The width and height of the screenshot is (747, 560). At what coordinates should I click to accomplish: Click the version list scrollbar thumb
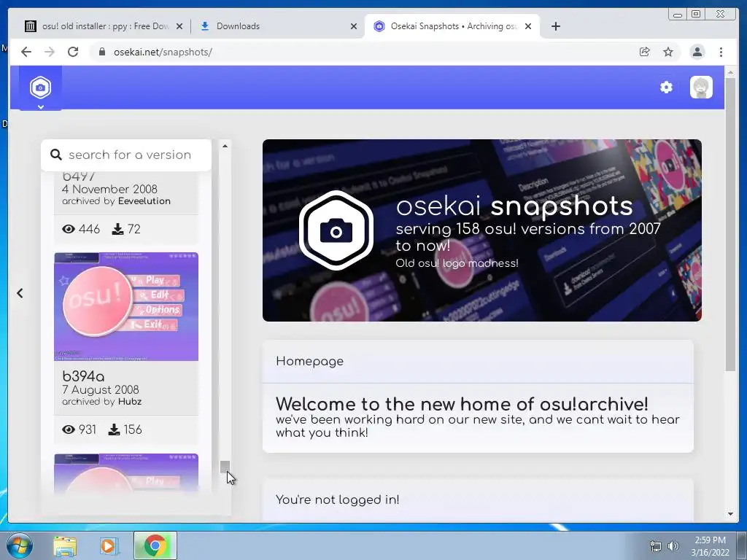coord(225,467)
